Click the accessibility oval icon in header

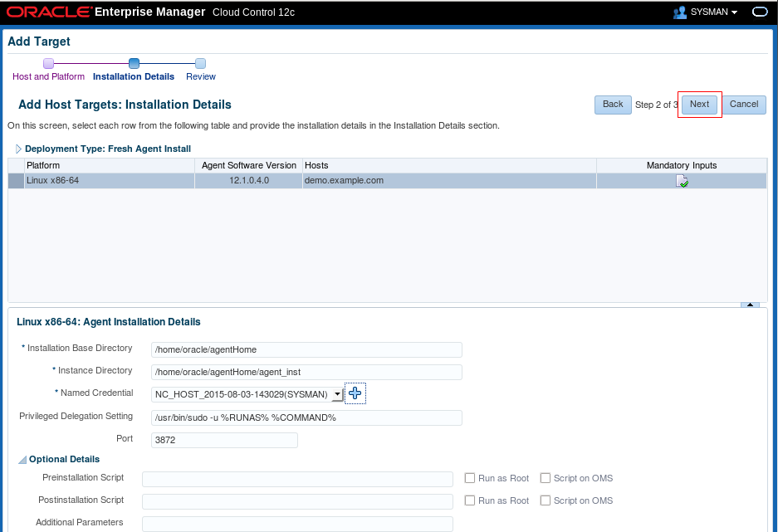(x=760, y=12)
